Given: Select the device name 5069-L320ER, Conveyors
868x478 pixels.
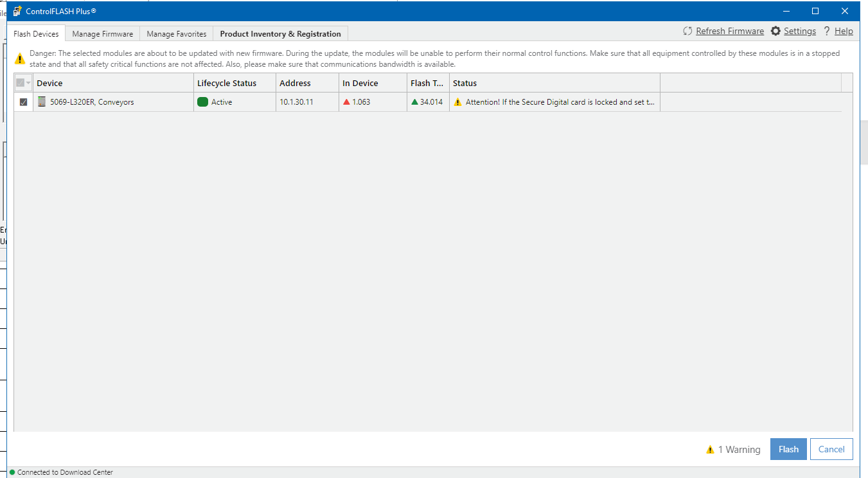Looking at the screenshot, I should [x=92, y=102].
